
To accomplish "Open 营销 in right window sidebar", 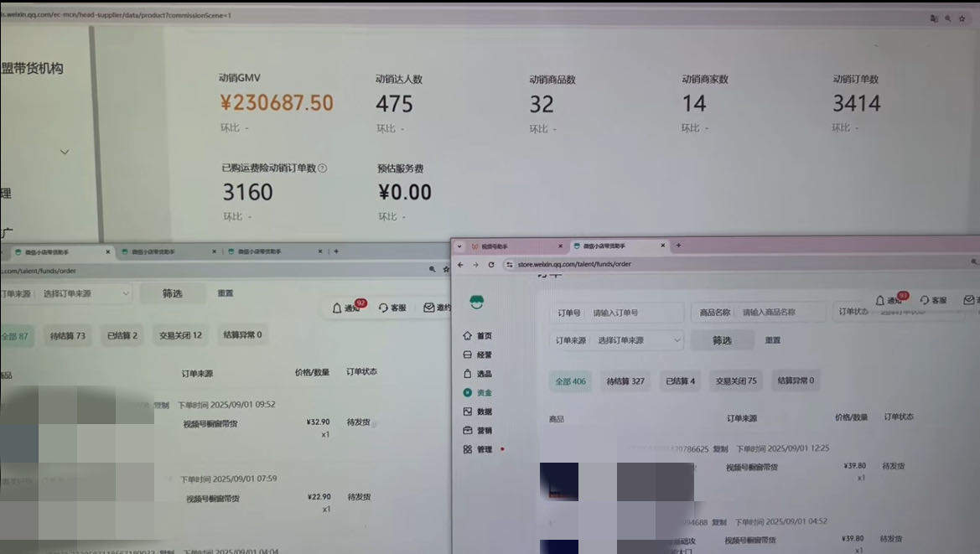I will [478, 430].
